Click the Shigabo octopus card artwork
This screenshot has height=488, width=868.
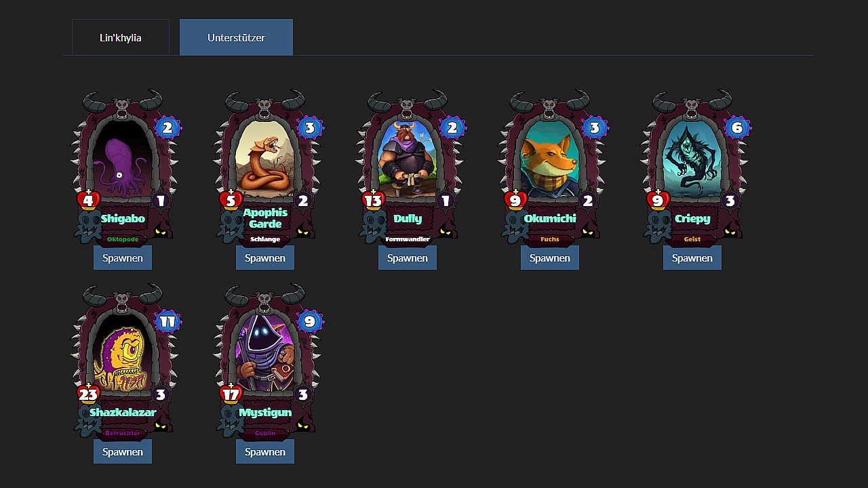[122, 159]
